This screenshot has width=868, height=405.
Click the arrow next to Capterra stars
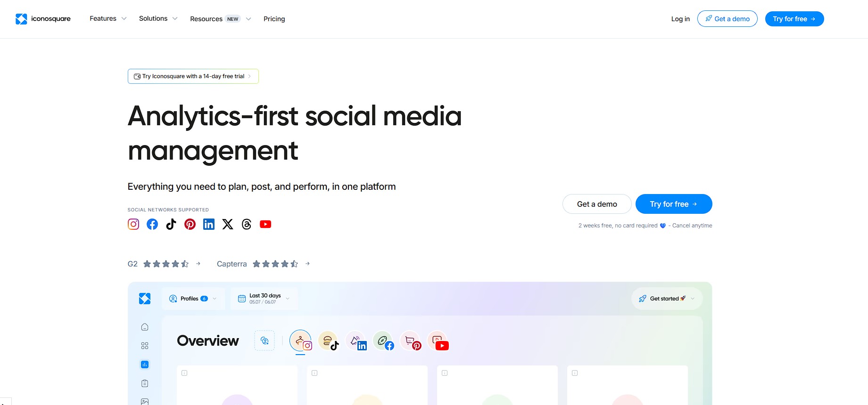coord(307,264)
